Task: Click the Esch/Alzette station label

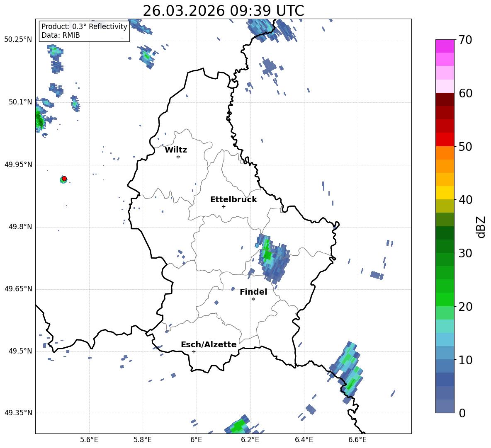Action: point(209,344)
